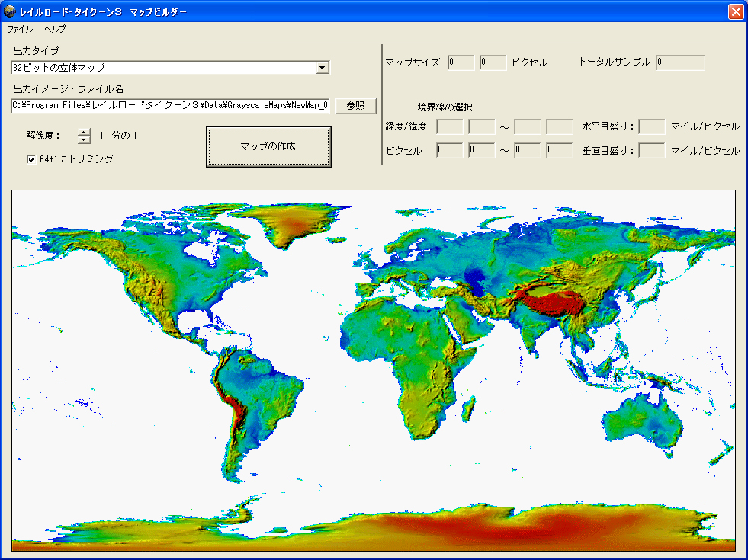Click the 水平目盛り scale field
Viewport: 748px width, 560px height.
tap(651, 126)
